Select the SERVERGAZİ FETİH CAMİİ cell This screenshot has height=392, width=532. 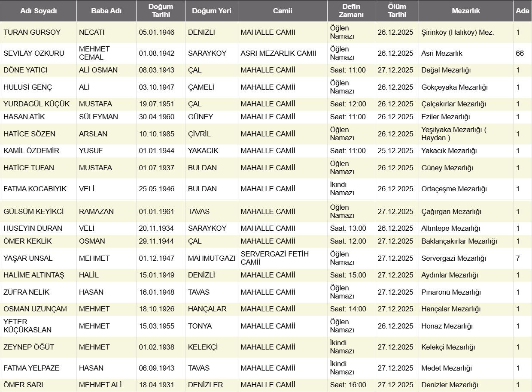coord(275,258)
